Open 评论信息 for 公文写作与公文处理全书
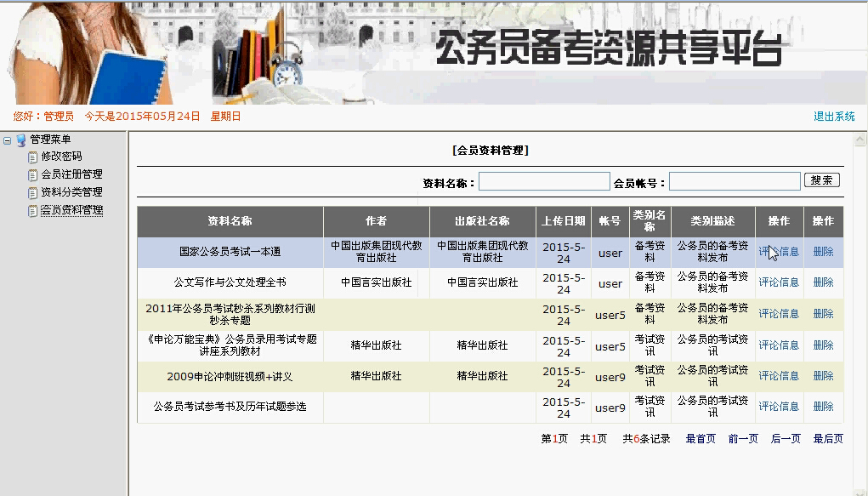Screen dimensions: 868x496 click(x=779, y=282)
